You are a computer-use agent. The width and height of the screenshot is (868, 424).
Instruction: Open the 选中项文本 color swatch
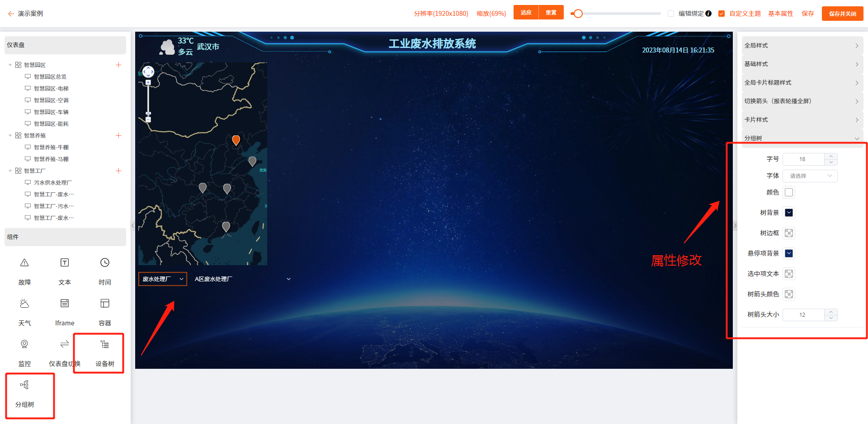click(789, 274)
